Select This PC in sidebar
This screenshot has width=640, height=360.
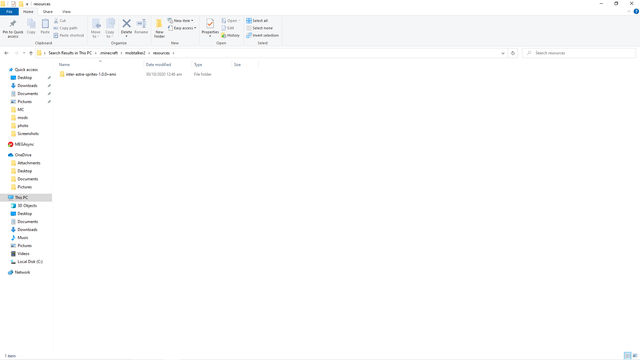pyautogui.click(x=21, y=198)
